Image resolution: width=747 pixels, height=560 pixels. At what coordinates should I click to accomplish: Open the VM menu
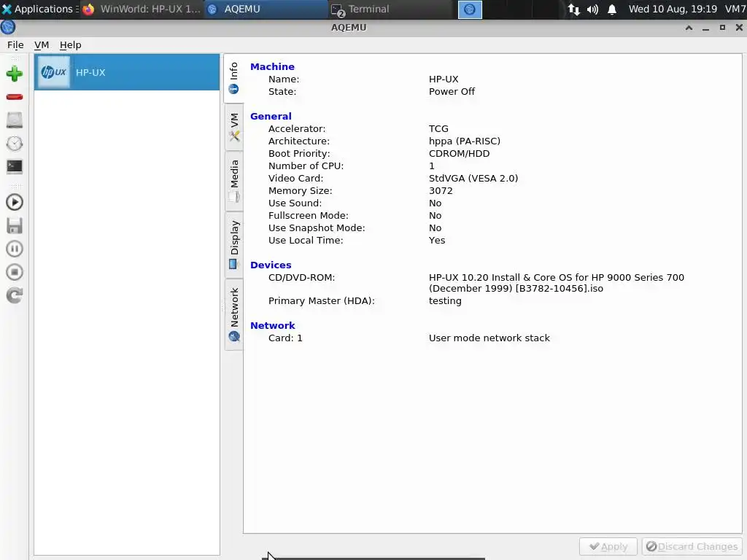[42, 44]
